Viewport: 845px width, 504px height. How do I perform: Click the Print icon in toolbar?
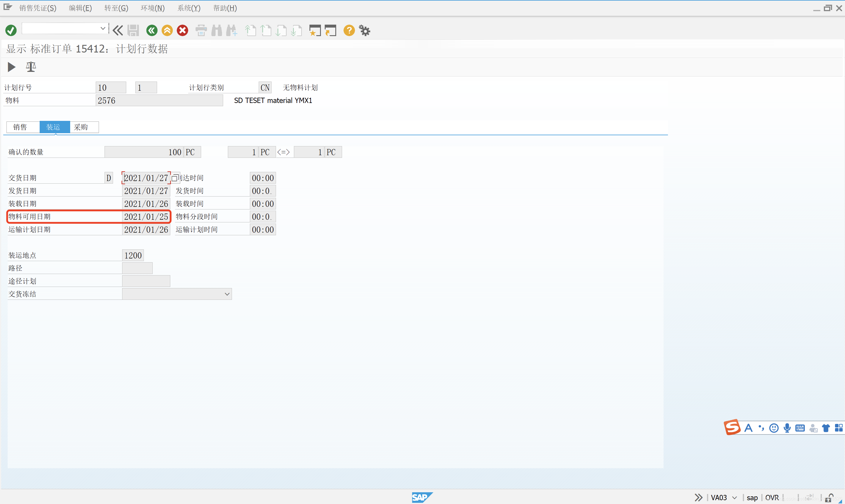[201, 31]
